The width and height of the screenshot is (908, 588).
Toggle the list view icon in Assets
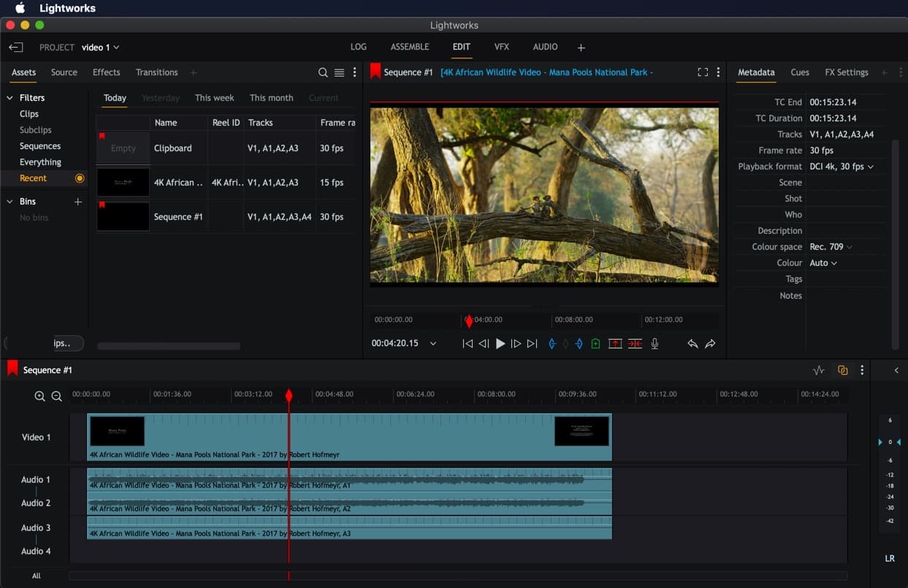[339, 72]
